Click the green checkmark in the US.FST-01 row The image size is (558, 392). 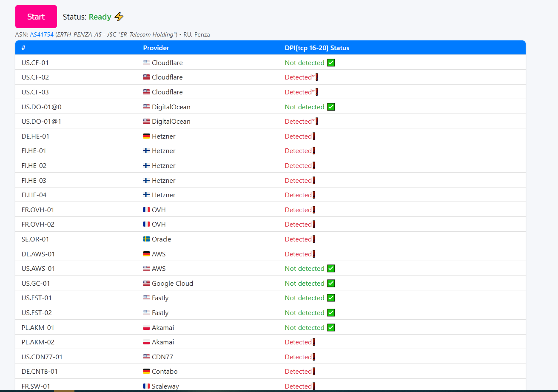331,298
